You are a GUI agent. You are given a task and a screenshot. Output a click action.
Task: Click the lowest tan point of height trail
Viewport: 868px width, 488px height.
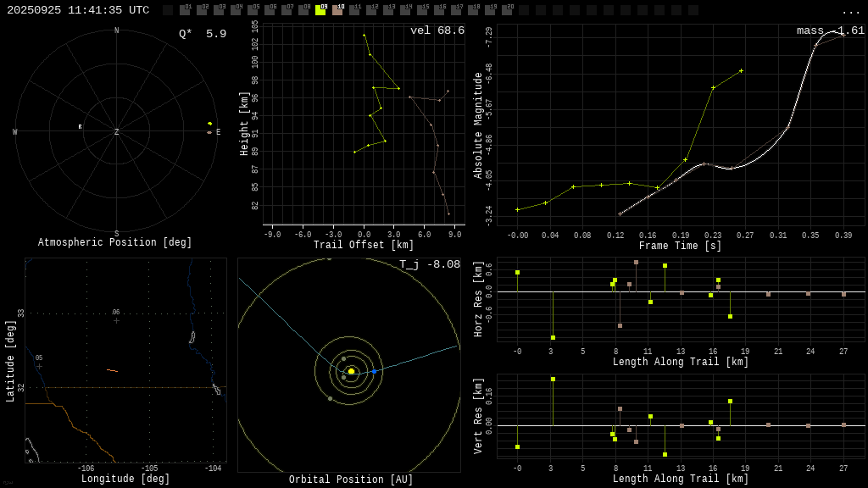(449, 213)
